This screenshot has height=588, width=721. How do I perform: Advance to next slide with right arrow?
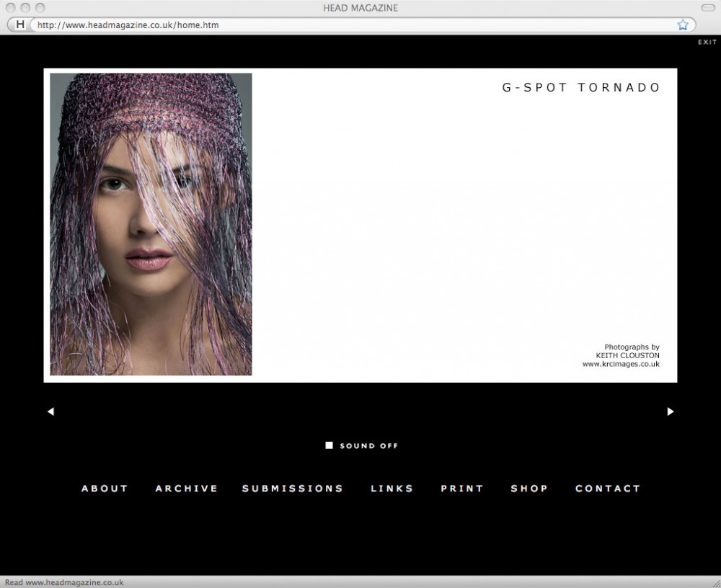(671, 411)
